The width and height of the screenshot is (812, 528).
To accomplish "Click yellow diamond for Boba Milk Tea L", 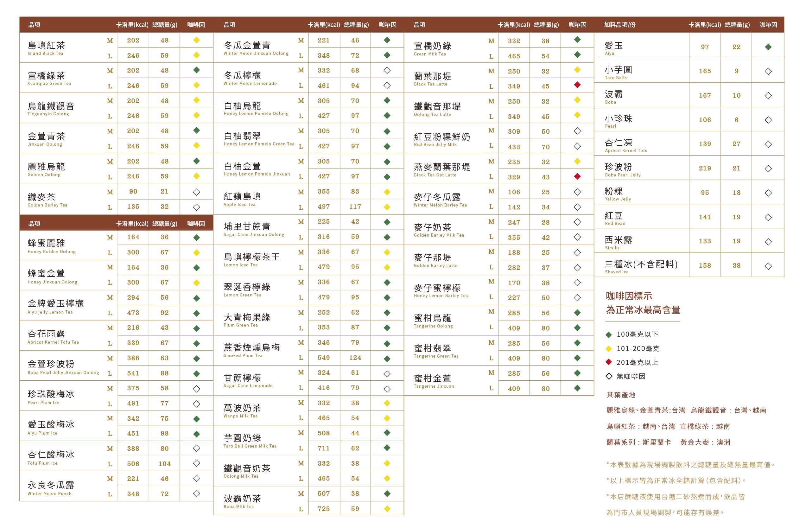I will pyautogui.click(x=387, y=509).
